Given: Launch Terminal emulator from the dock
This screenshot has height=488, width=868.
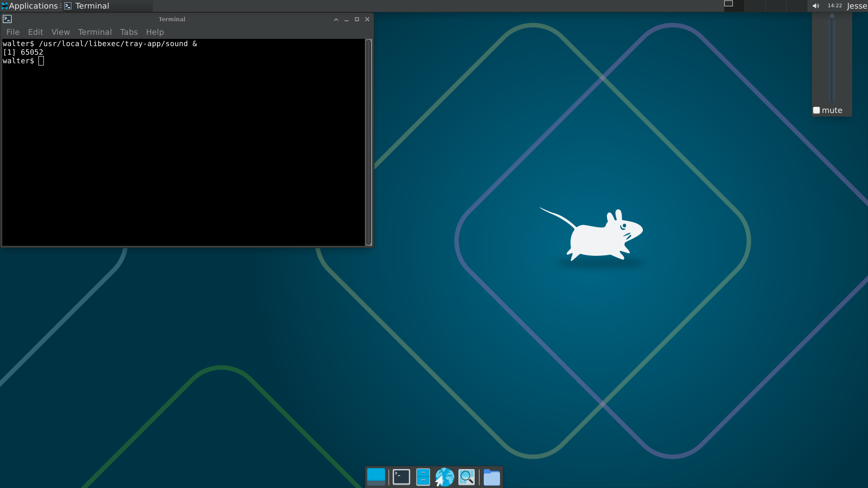Looking at the screenshot, I should coord(401,477).
